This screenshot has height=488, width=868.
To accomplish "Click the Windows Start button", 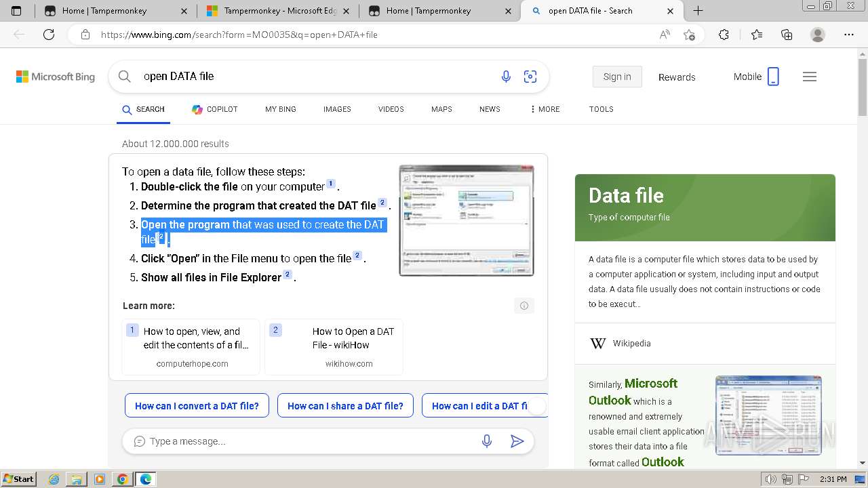I will point(19,479).
